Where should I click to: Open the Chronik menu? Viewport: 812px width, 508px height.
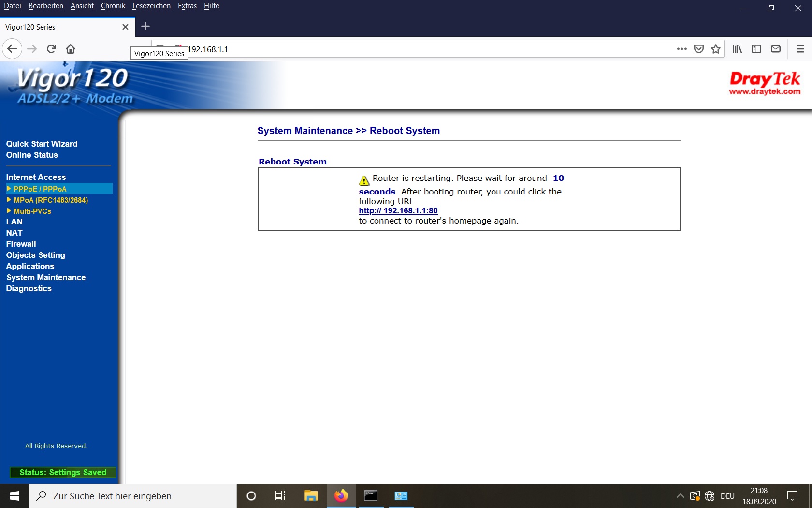(113, 6)
